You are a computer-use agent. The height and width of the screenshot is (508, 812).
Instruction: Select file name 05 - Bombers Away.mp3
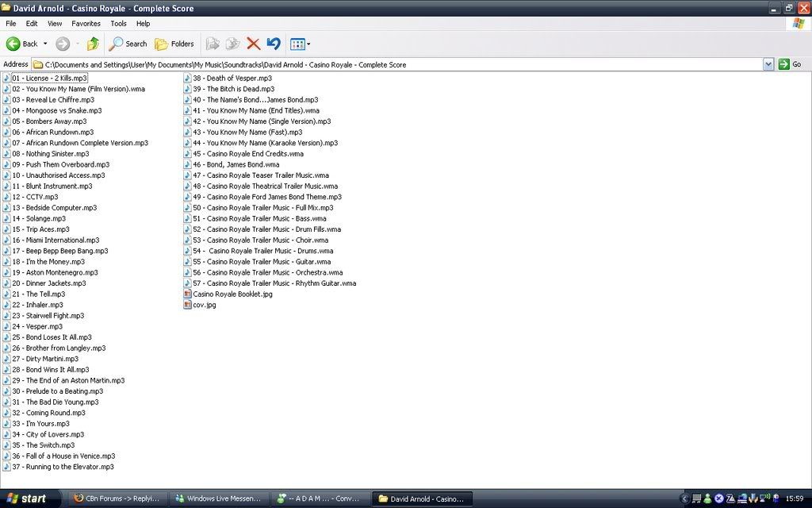coord(50,121)
